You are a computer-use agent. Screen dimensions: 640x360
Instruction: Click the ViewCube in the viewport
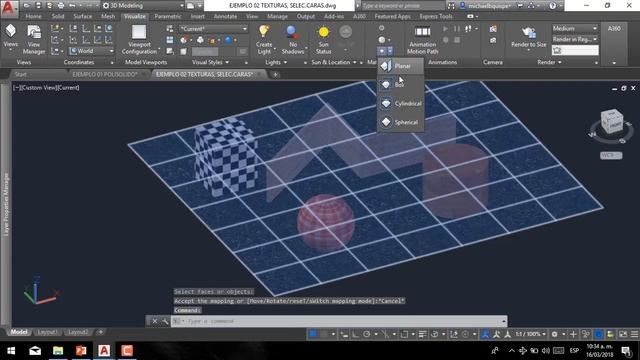coord(611,122)
